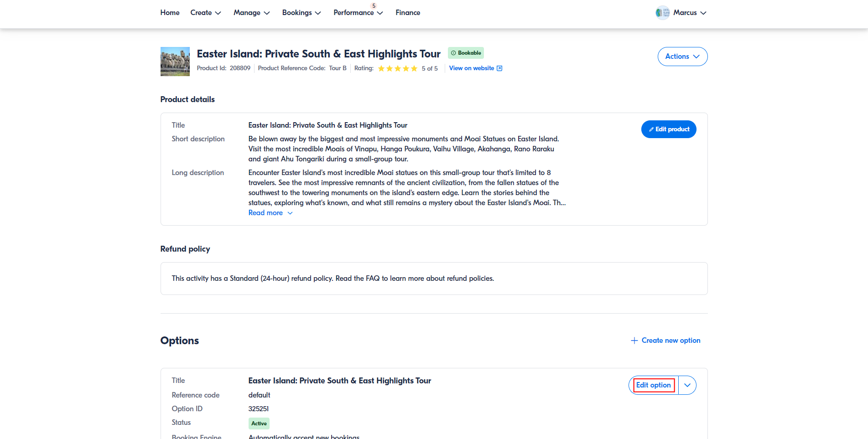Click the Edit product button
This screenshot has height=439, width=868.
668,129
